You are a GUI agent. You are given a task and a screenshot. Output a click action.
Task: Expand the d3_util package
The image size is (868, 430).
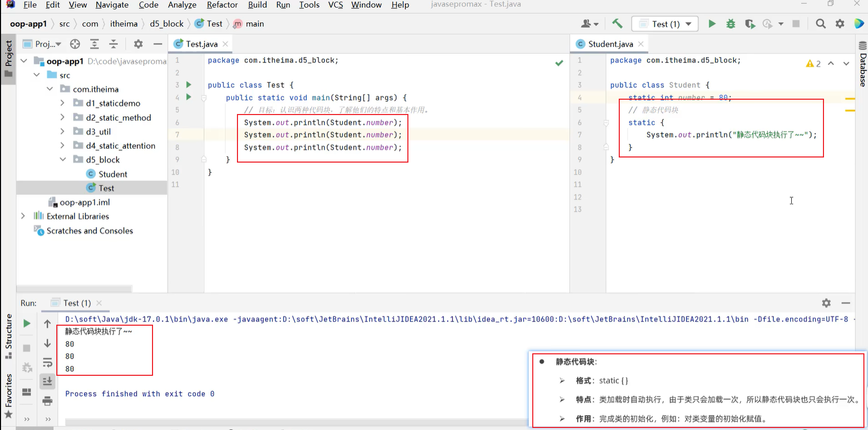tap(62, 131)
